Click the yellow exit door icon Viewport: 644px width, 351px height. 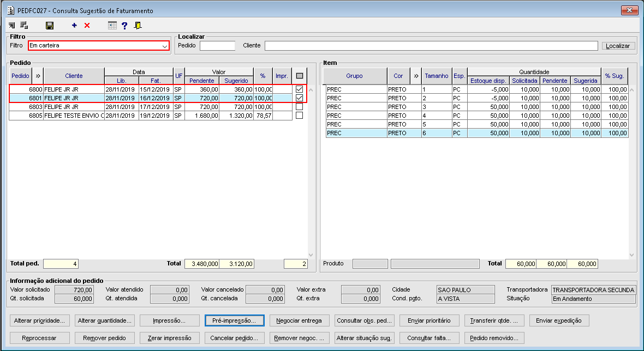coord(138,26)
